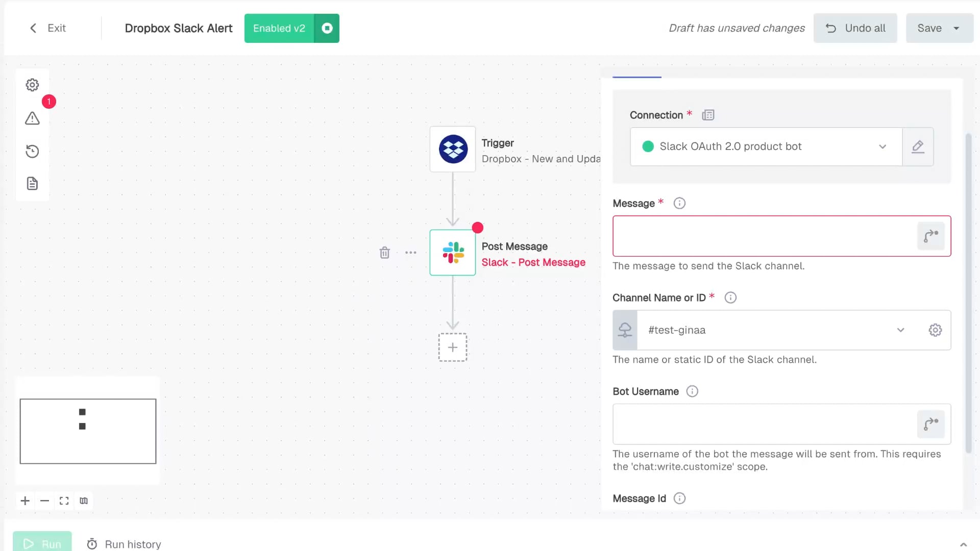Disable the integration via stop toggle icon
The width and height of the screenshot is (980, 551).
point(327,29)
